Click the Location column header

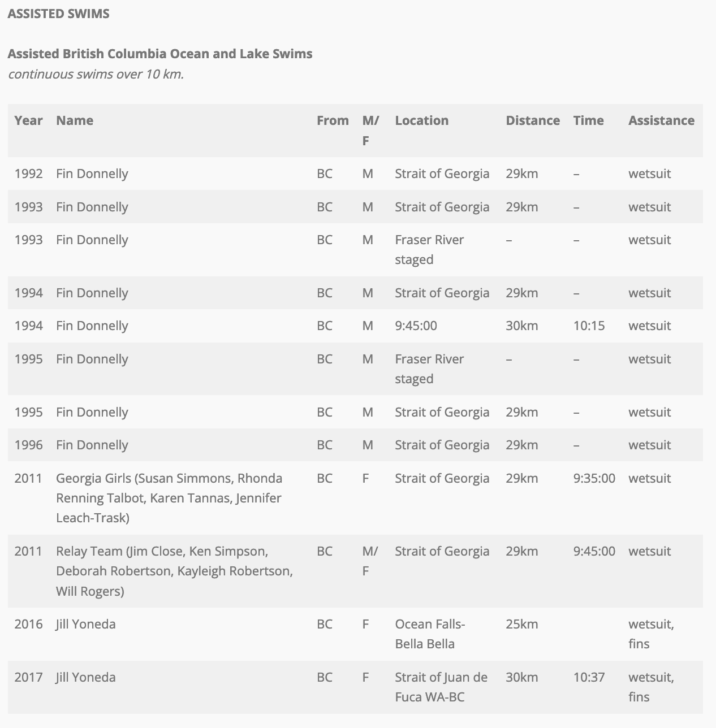pyautogui.click(x=421, y=120)
